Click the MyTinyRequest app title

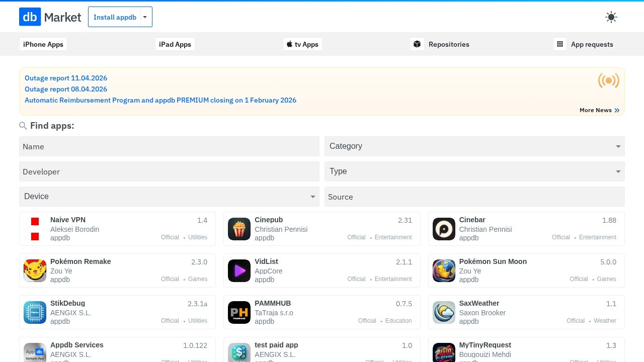pyautogui.click(x=485, y=345)
